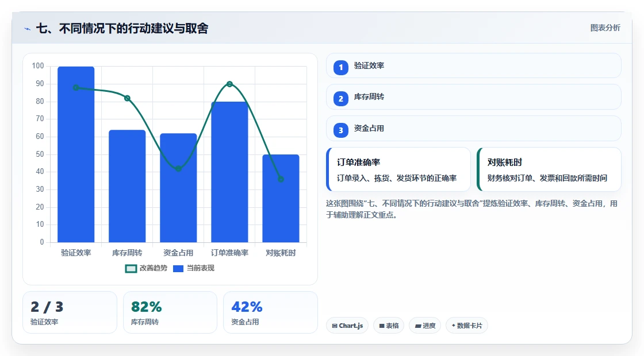This screenshot has width=644, height=356.
Task: Click the 库存周转 bar in chart
Action: (127, 186)
